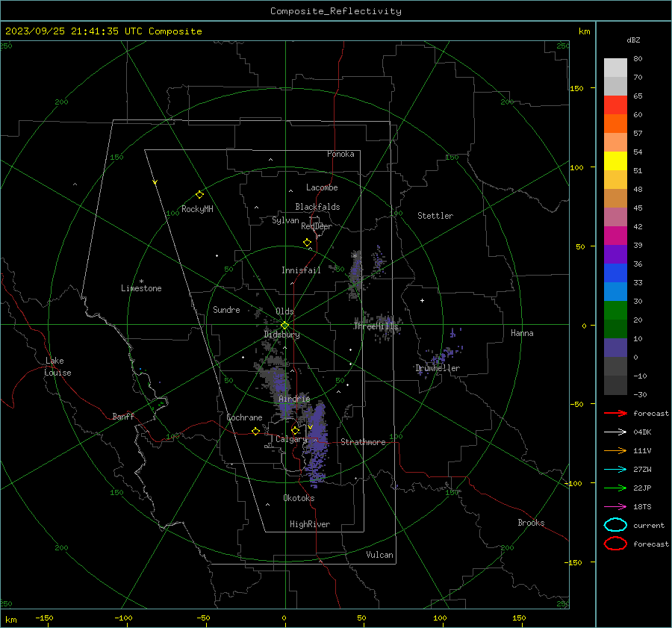Click the Blackfalds town label
Image resolution: width=672 pixels, height=628 pixels.
tap(317, 207)
